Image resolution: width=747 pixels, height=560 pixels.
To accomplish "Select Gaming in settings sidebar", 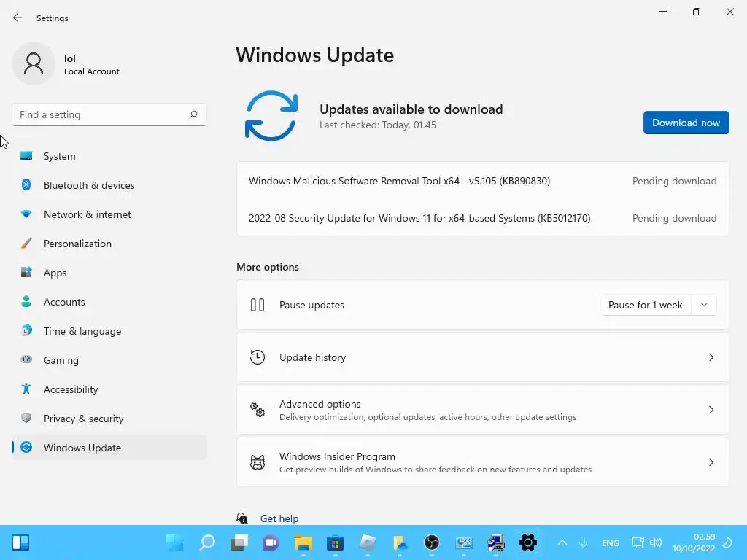I will [109, 360].
